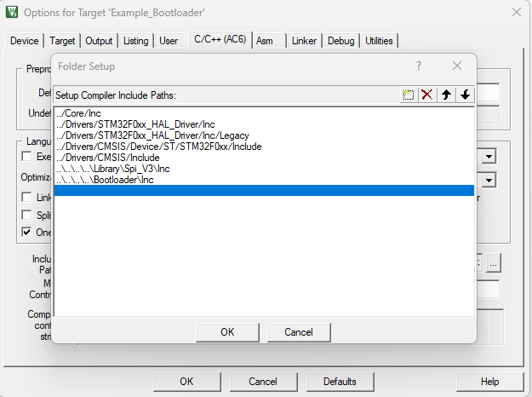This screenshot has width=532, height=397.
Task: Click the Folder Setup help question mark
Action: (418, 66)
